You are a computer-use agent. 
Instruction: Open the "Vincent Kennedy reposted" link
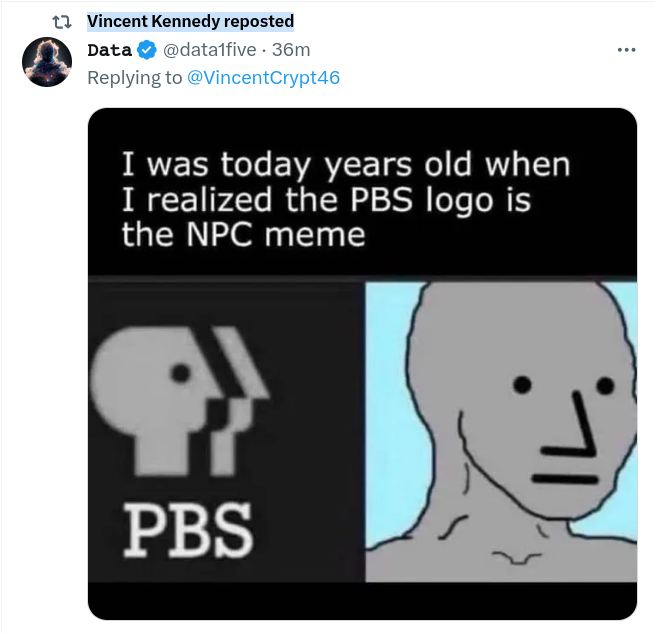click(x=190, y=21)
